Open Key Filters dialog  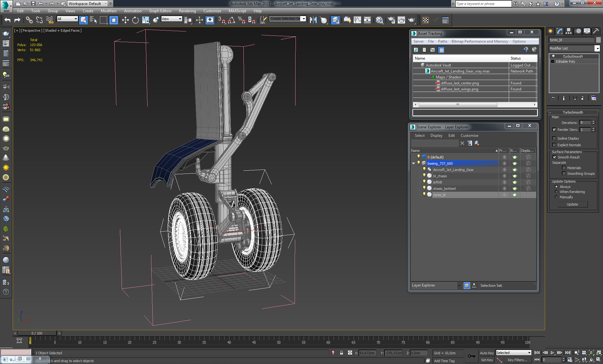[517, 360]
